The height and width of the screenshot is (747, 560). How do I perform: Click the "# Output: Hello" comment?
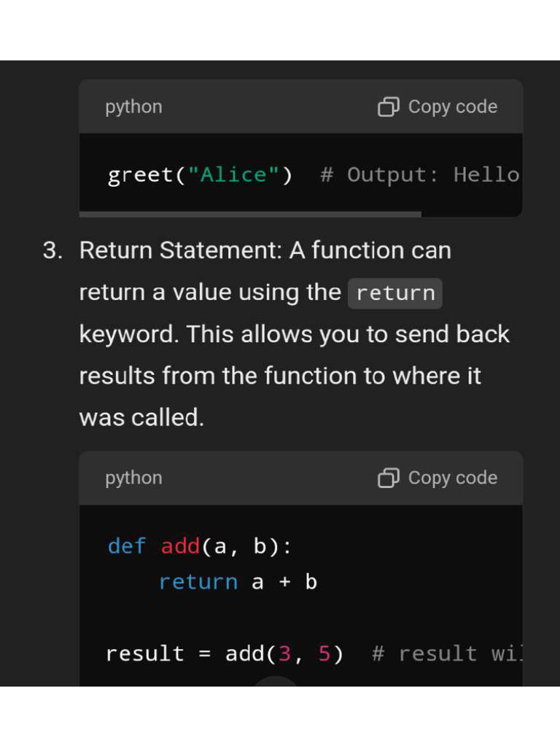(x=419, y=175)
